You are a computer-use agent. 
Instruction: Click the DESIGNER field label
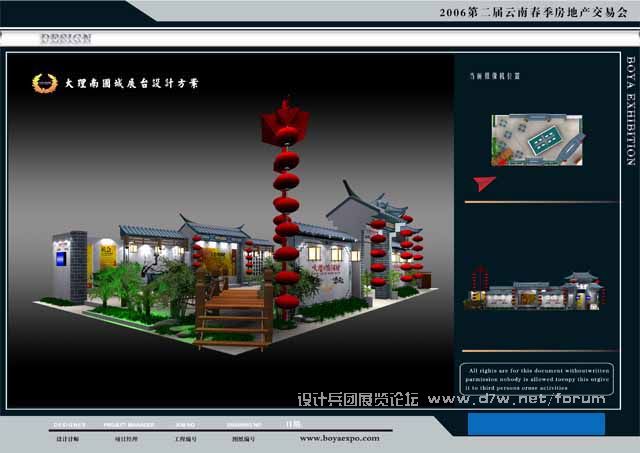[x=70, y=424]
